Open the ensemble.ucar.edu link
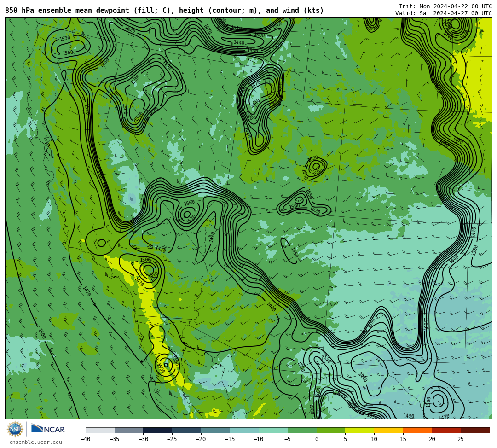The height and width of the screenshot is (448, 497). point(36,442)
